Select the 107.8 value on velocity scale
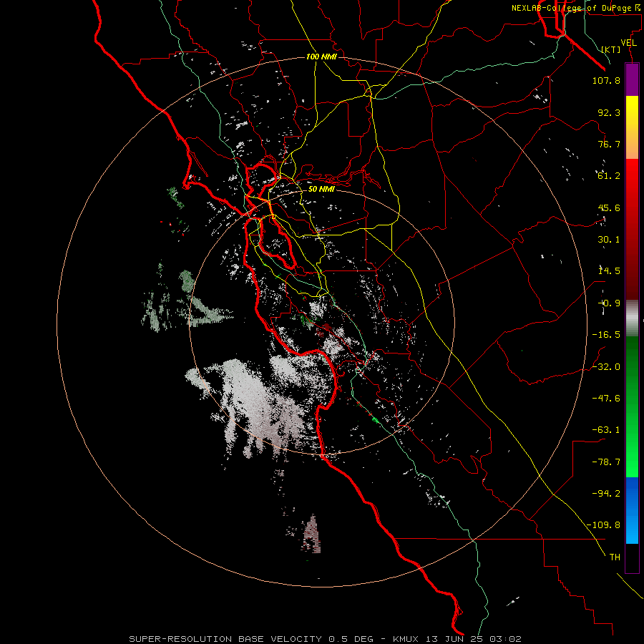Screen dimensions: 644x644 606,80
